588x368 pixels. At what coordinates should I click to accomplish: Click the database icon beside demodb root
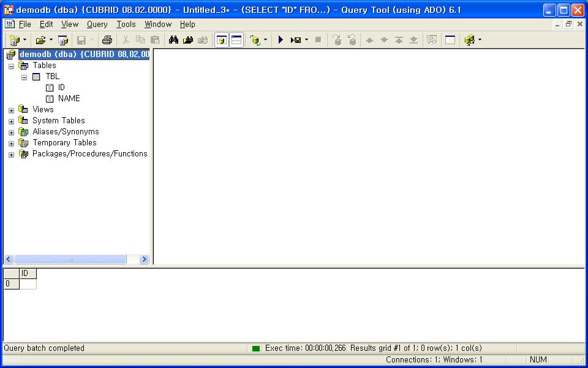pos(10,55)
